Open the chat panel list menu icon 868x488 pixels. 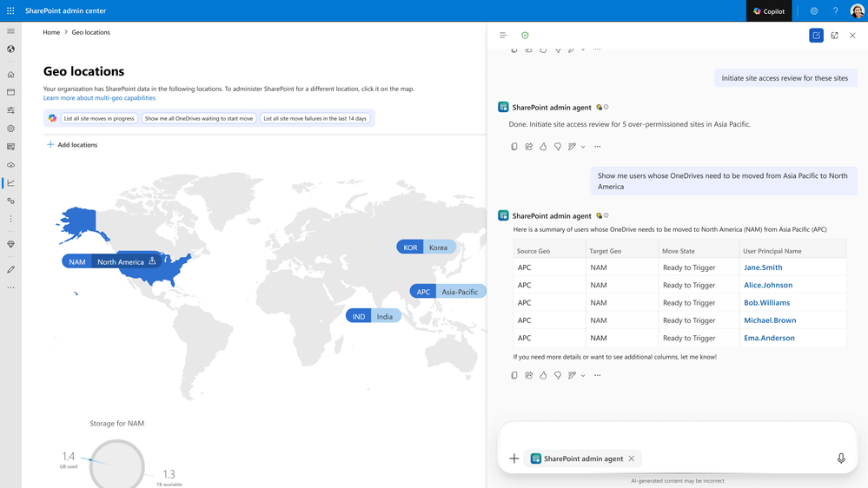tap(503, 36)
